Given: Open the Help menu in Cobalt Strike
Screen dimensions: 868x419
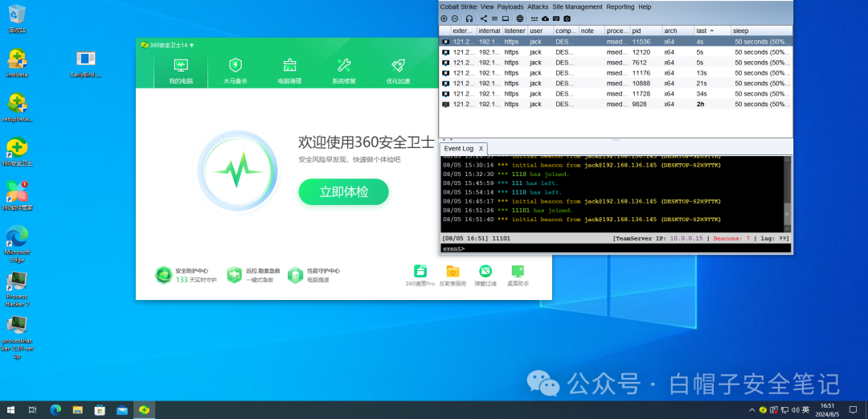Looking at the screenshot, I should [645, 7].
